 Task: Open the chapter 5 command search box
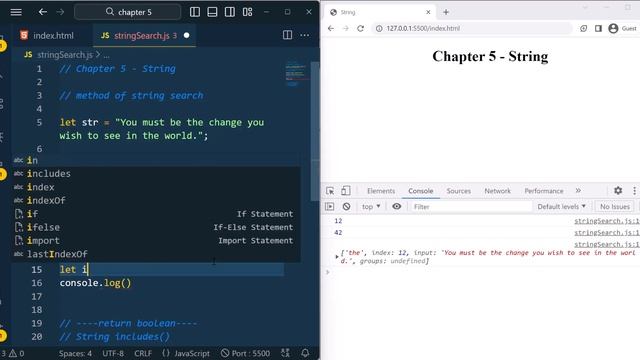point(128,12)
